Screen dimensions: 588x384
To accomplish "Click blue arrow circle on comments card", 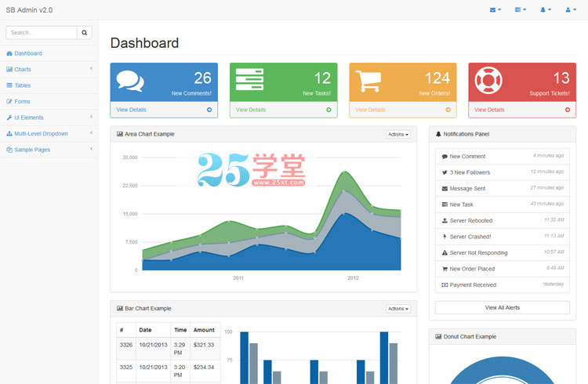I will [x=209, y=110].
